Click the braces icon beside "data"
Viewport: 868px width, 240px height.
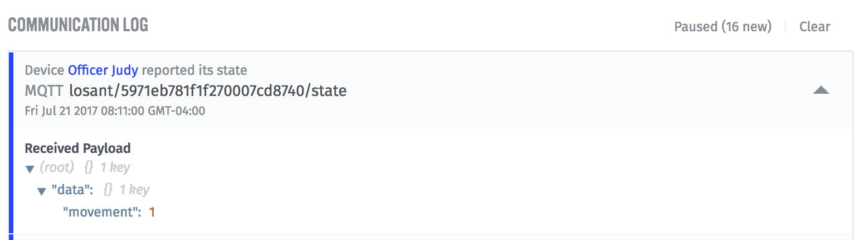point(108,190)
